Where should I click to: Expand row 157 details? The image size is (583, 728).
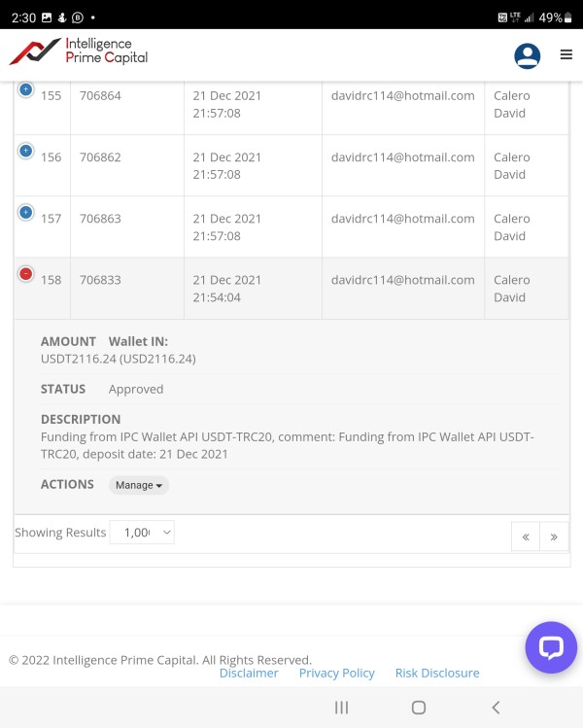pyautogui.click(x=26, y=212)
